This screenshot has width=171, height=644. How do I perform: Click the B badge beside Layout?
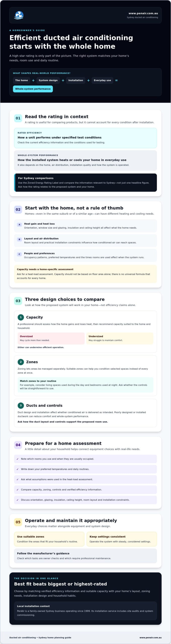click(19, 239)
